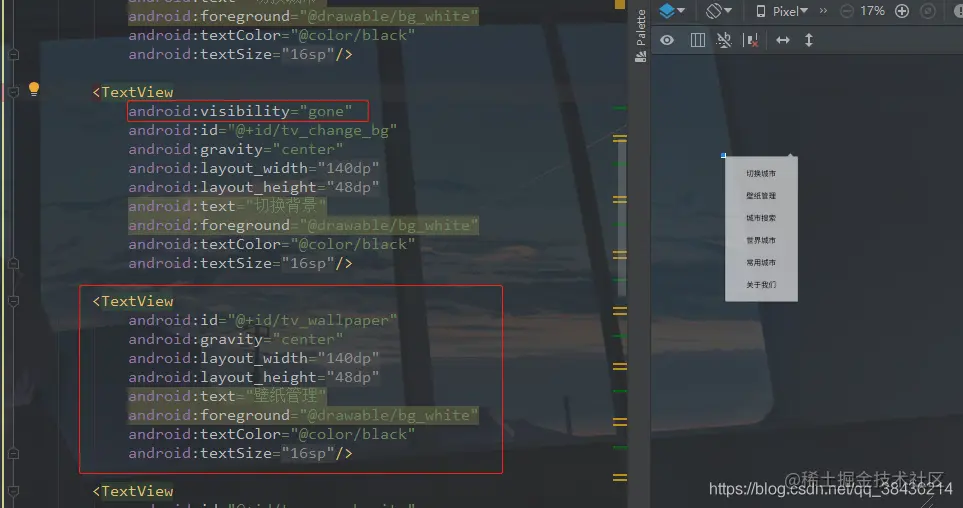The image size is (963, 508).
Task: Open the orientation for preview dropdown
Action: pos(719,10)
